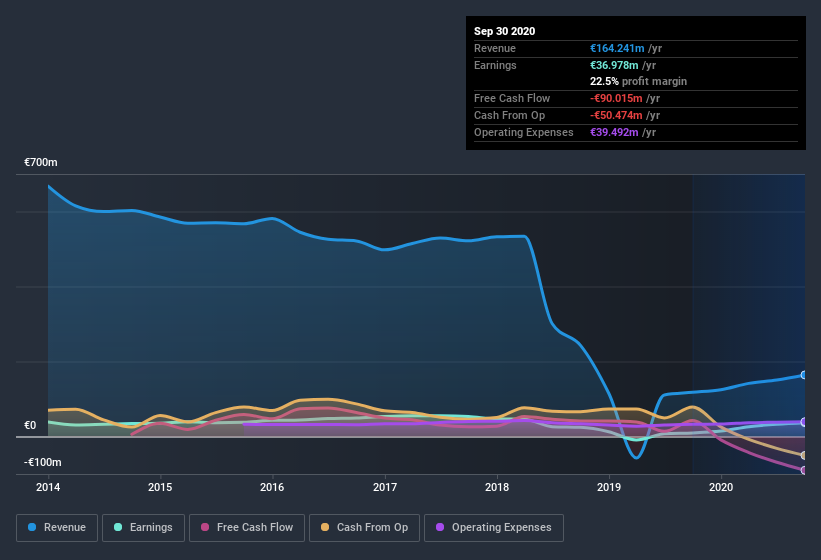The width and height of the screenshot is (821, 560).
Task: Click the Revenue row label in tooltip
Action: tap(495, 48)
